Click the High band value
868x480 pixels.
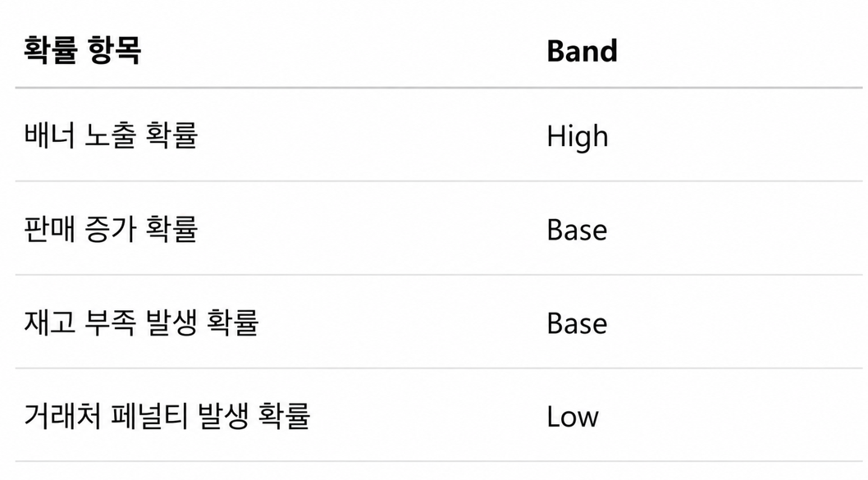click(578, 137)
